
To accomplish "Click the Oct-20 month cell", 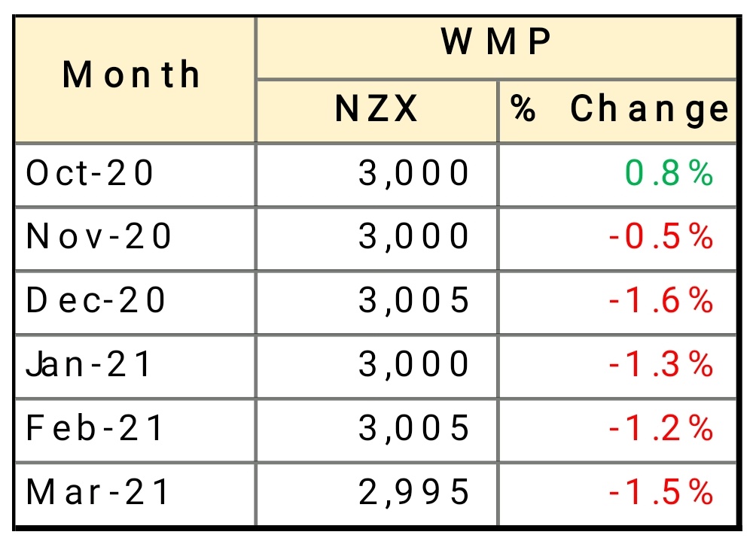I will [90, 174].
